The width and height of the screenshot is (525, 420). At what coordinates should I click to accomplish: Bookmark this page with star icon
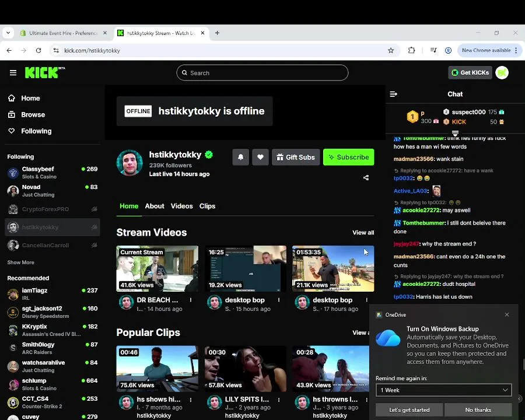coord(391,51)
